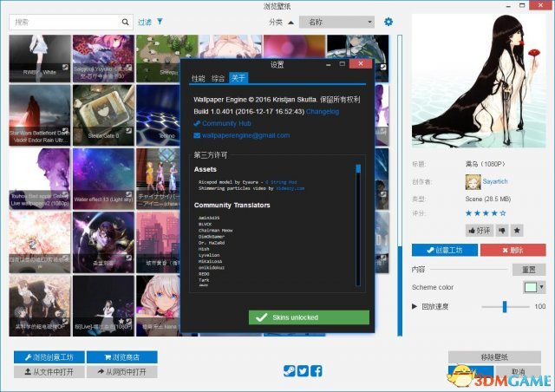Click 浏览商店 button
Screen dimensions: 555x392
click(122, 357)
